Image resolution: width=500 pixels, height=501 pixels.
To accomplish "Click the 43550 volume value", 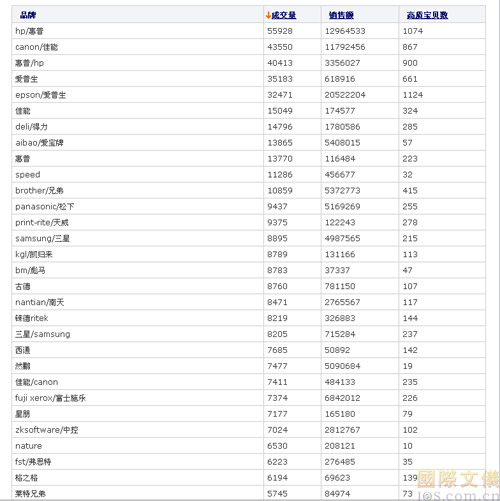I will (x=280, y=47).
